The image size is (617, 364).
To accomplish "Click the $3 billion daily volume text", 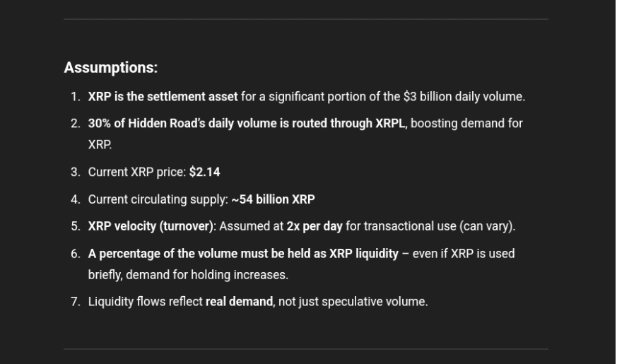I will [x=464, y=96].
